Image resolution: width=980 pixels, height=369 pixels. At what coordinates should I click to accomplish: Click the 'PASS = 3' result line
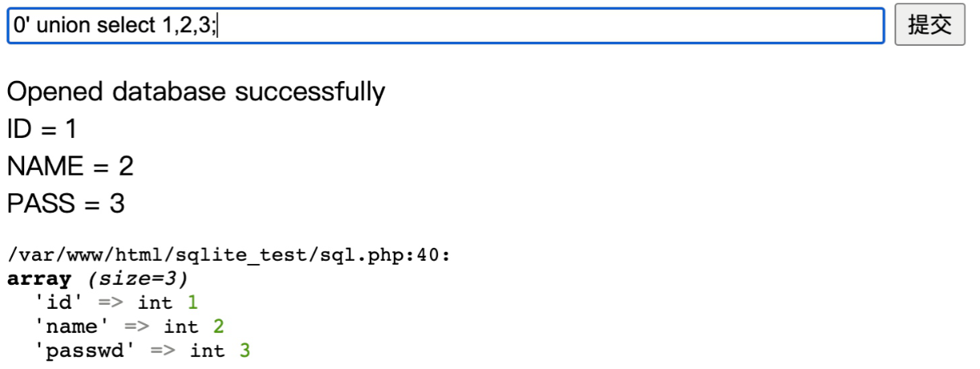[x=66, y=204]
